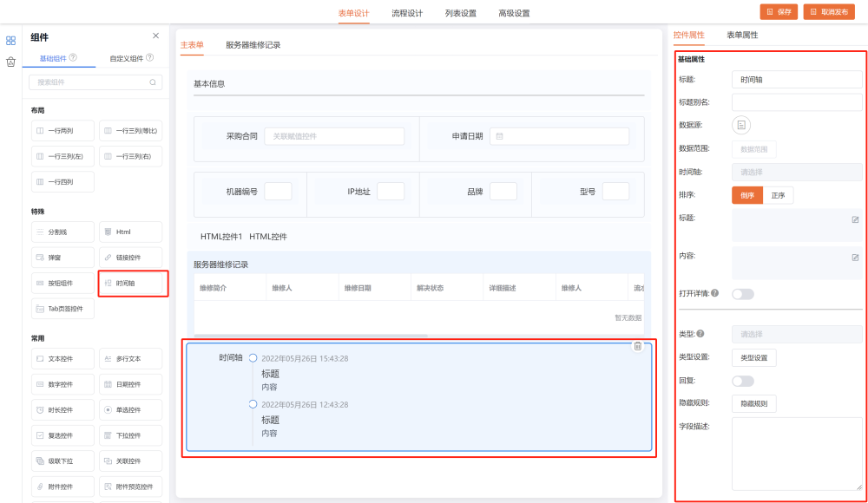The width and height of the screenshot is (868, 503).
Task: Select 正序 sort order
Action: (x=779, y=195)
